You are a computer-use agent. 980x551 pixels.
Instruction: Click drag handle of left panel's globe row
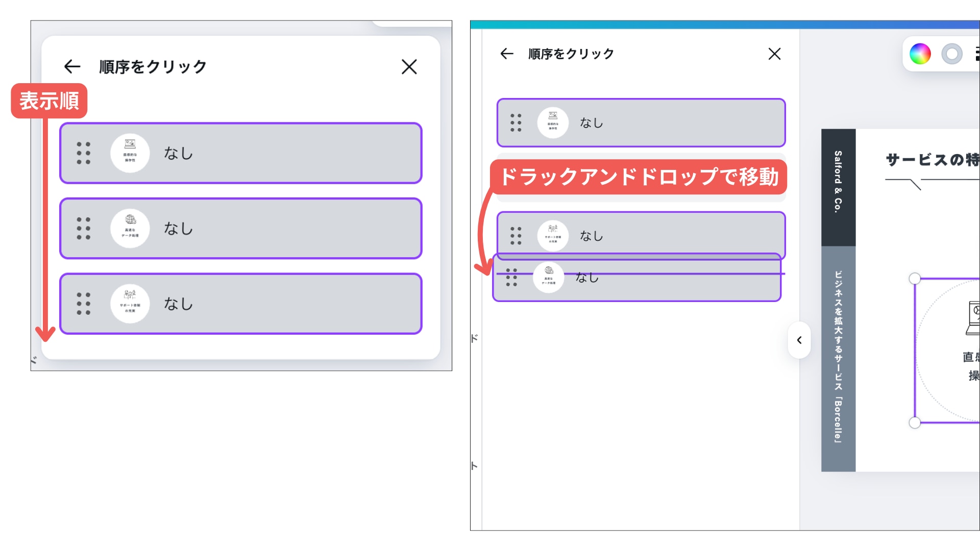pyautogui.click(x=84, y=228)
